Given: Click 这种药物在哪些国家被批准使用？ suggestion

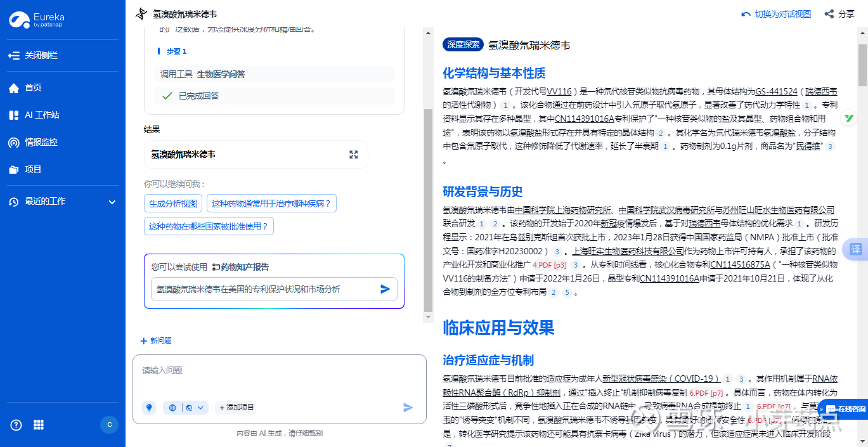Looking at the screenshot, I should tap(209, 226).
